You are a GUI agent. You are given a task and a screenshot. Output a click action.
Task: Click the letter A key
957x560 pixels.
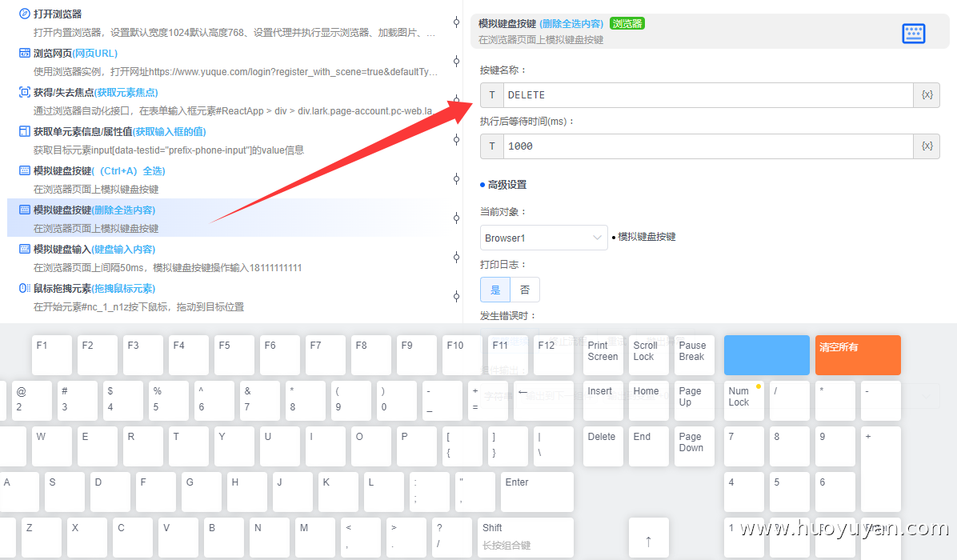pyautogui.click(x=19, y=492)
